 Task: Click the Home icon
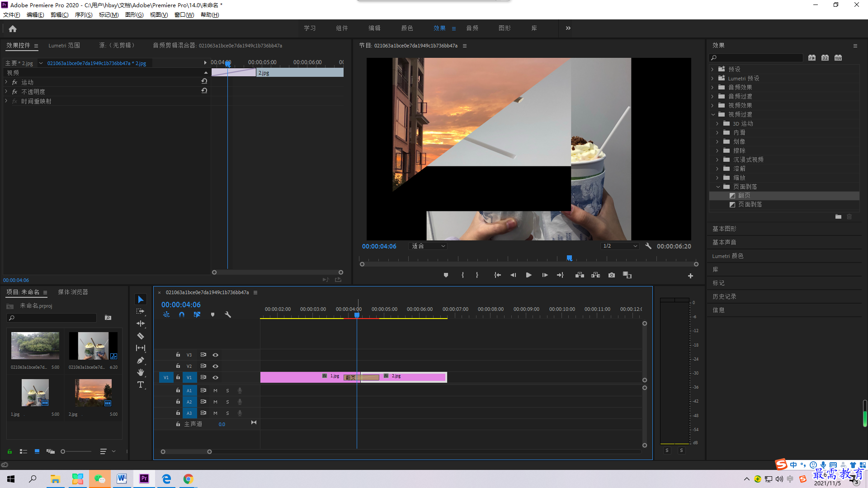pyautogui.click(x=13, y=28)
